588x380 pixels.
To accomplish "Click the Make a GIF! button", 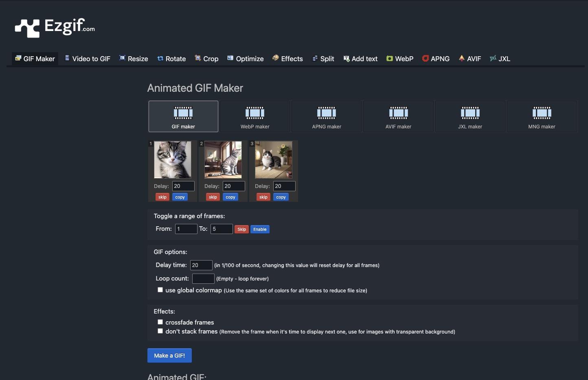I will click(x=169, y=356).
